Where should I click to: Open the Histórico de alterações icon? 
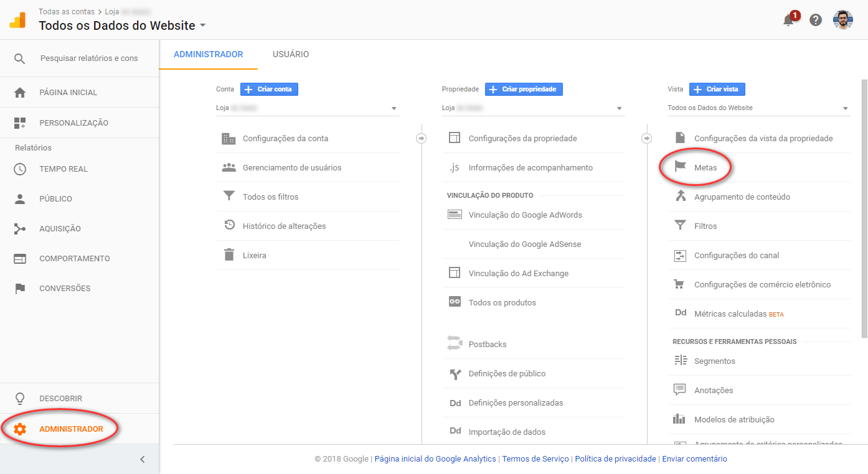229,226
